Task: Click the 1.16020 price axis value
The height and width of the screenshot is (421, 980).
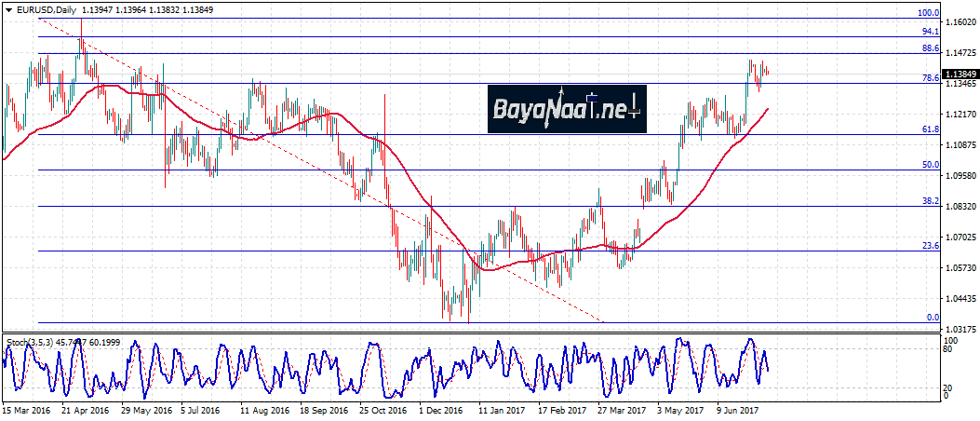Action: [959, 21]
